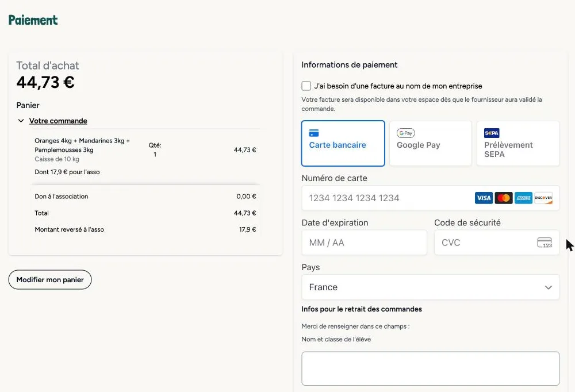575x392 pixels.
Task: Click the 0,00 € donation value
Action: [246, 196]
